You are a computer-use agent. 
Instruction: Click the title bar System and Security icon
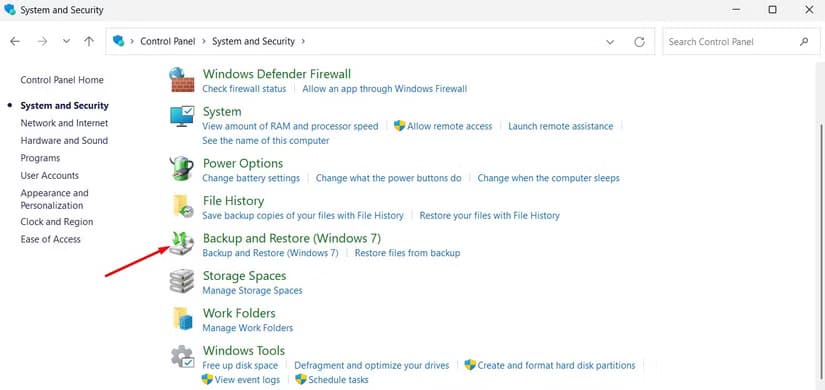pos(9,9)
